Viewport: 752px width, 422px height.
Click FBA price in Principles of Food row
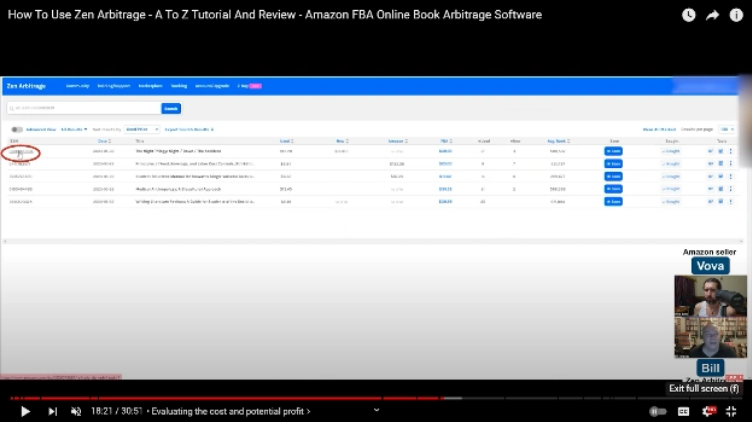446,164
